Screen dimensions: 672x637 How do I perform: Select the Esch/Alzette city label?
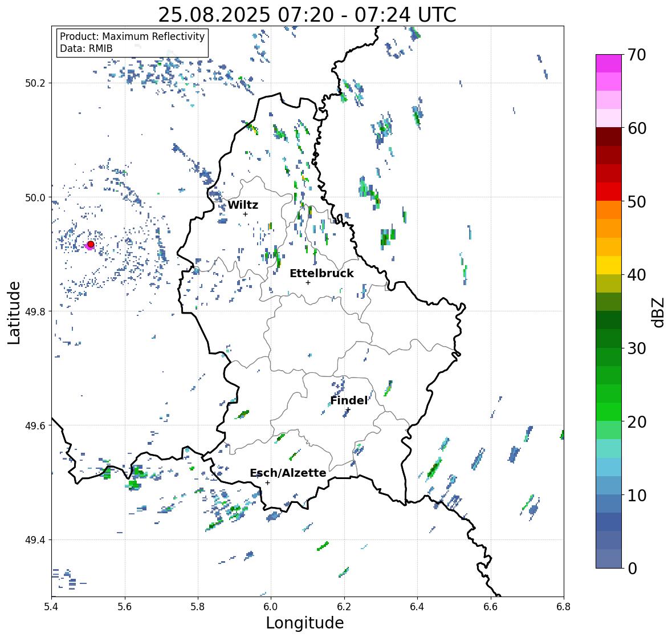(288, 473)
